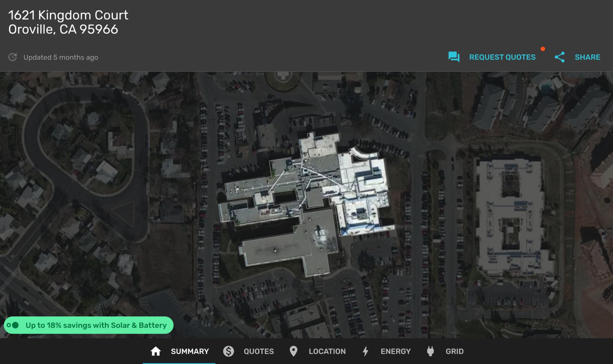Click the chat bubble Request Quotes icon
Screen dimensions: 613x364
[454, 57]
